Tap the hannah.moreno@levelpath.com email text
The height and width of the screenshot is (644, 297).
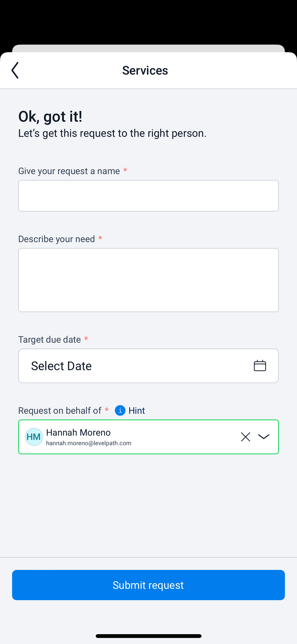tap(89, 443)
